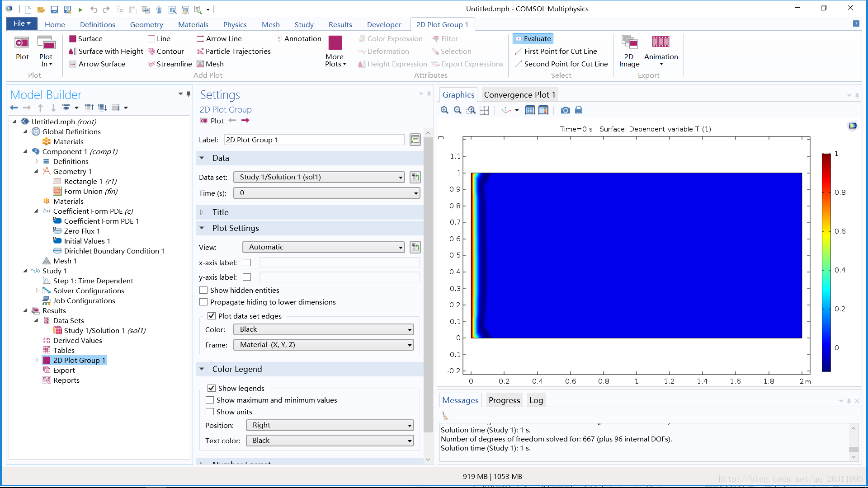Open the Data set dropdown

[319, 177]
